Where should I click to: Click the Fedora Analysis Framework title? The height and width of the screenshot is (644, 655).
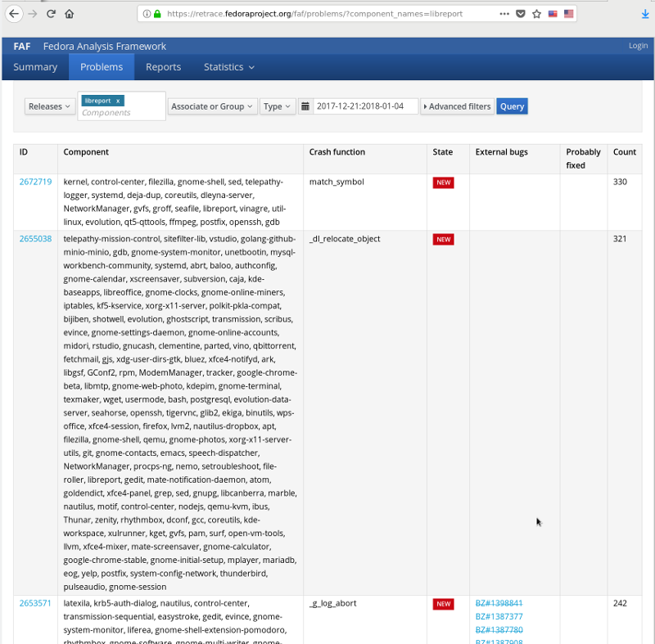[x=105, y=47]
